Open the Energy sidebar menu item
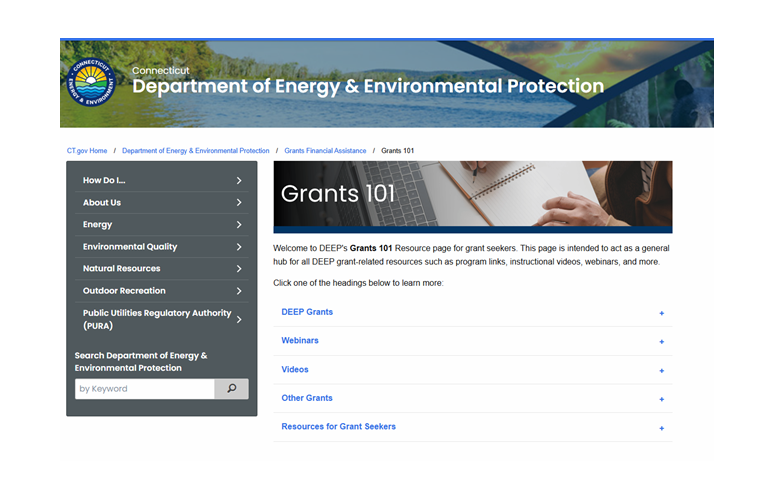 click(x=98, y=225)
